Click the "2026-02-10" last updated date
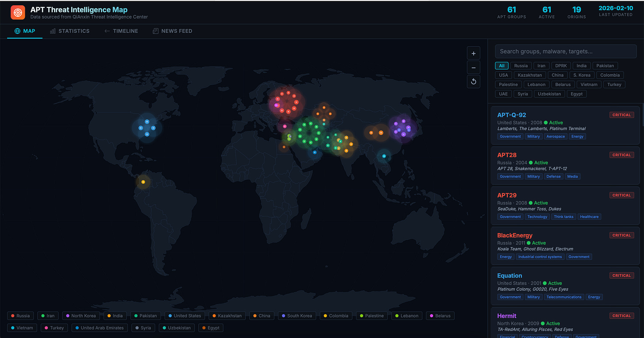Viewport: 644px width, 338px height. click(615, 8)
